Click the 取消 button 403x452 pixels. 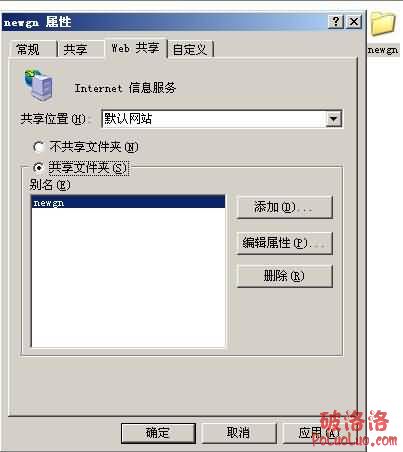(x=239, y=433)
